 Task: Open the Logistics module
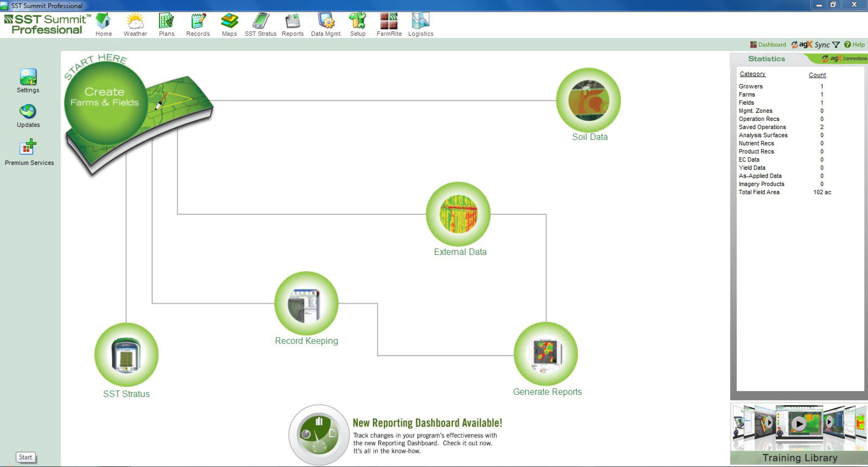[x=420, y=25]
